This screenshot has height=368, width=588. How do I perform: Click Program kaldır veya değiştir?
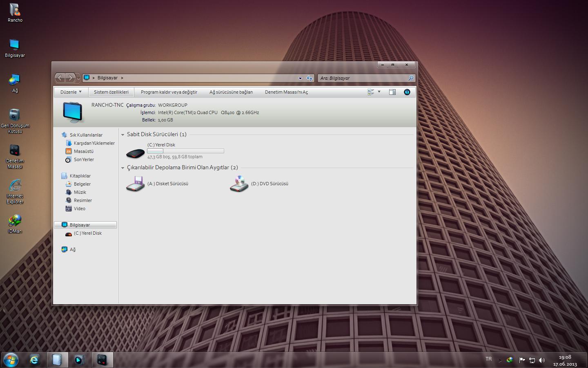coord(169,92)
